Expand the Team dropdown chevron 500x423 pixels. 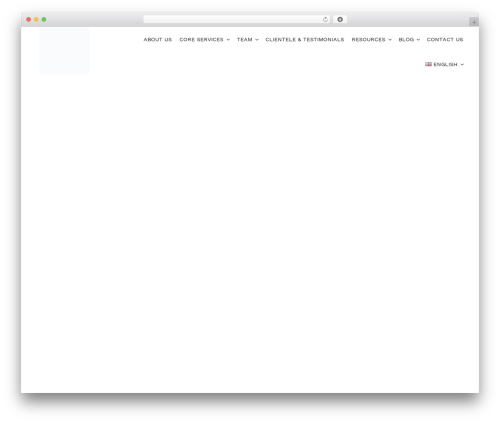(257, 40)
